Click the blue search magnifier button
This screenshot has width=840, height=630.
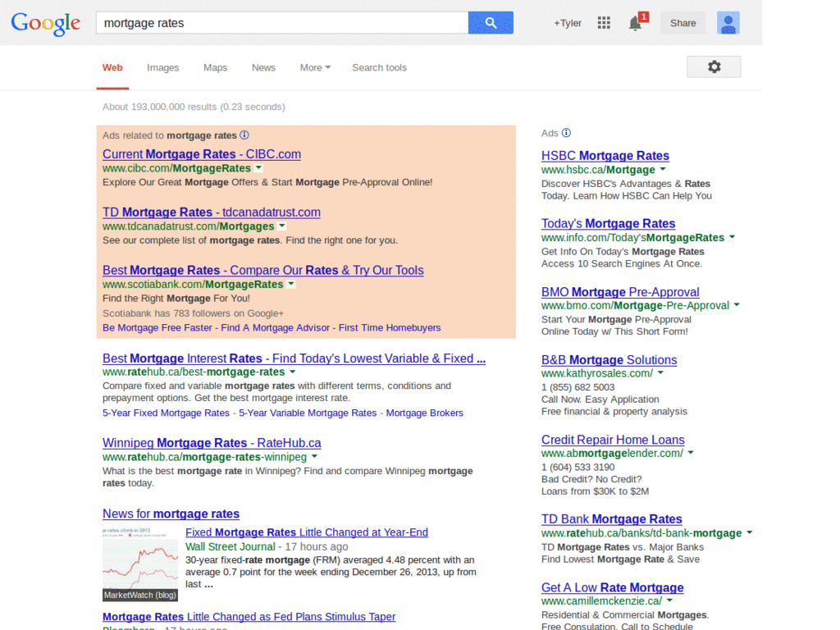491,22
